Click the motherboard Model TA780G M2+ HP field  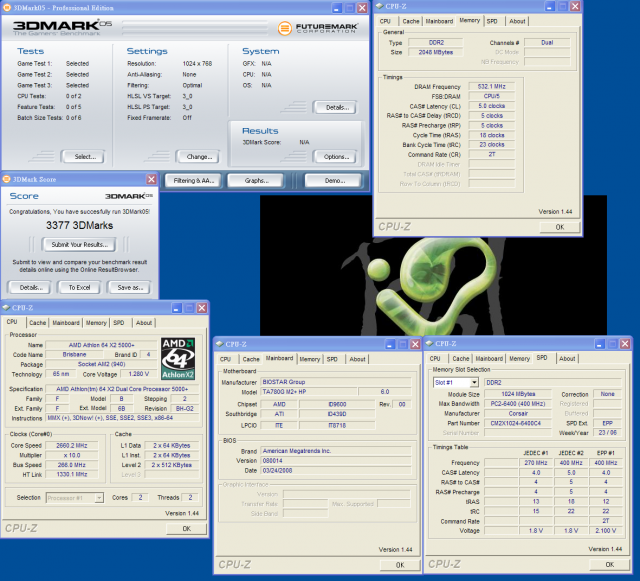pos(309,392)
